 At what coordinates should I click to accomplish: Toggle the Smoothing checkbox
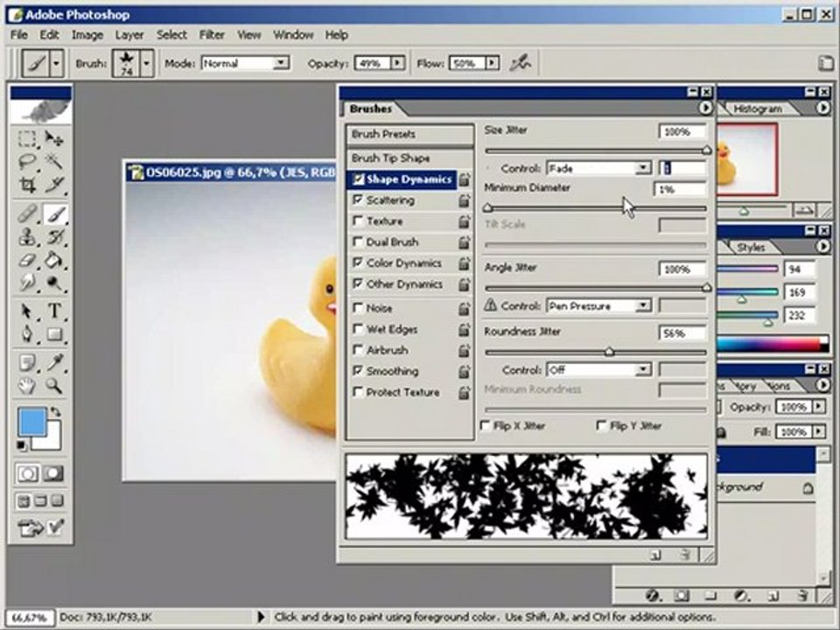357,371
